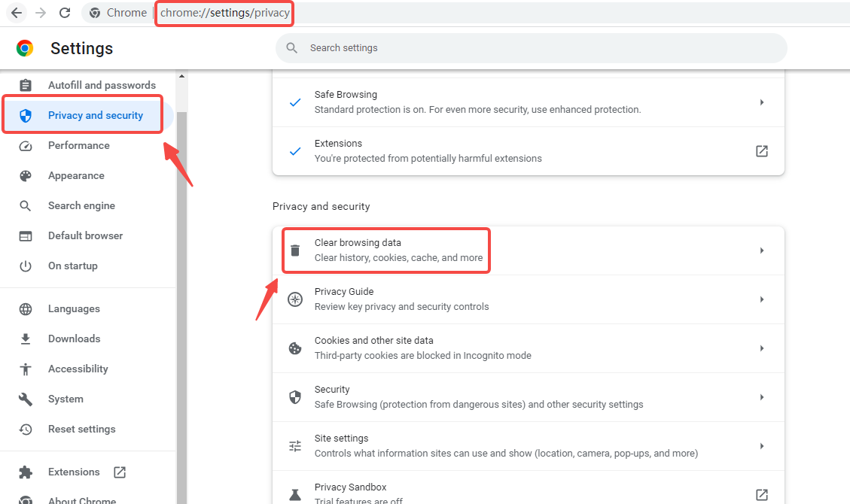This screenshot has width=850, height=504.
Task: Click the Security shield icon in list
Action: (x=295, y=397)
